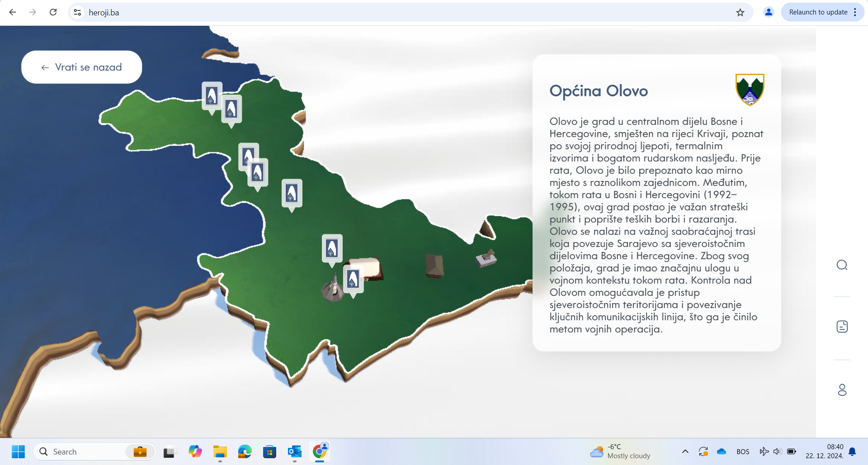Click 'Relaunch to update' button
This screenshot has width=868, height=465.
tap(818, 12)
